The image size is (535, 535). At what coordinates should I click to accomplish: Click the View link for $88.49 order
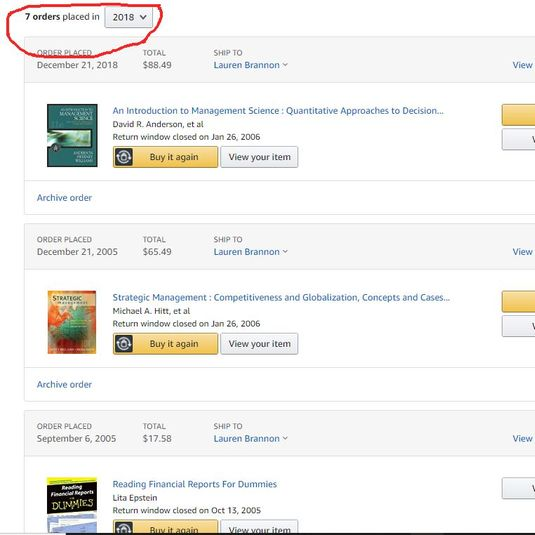click(523, 65)
